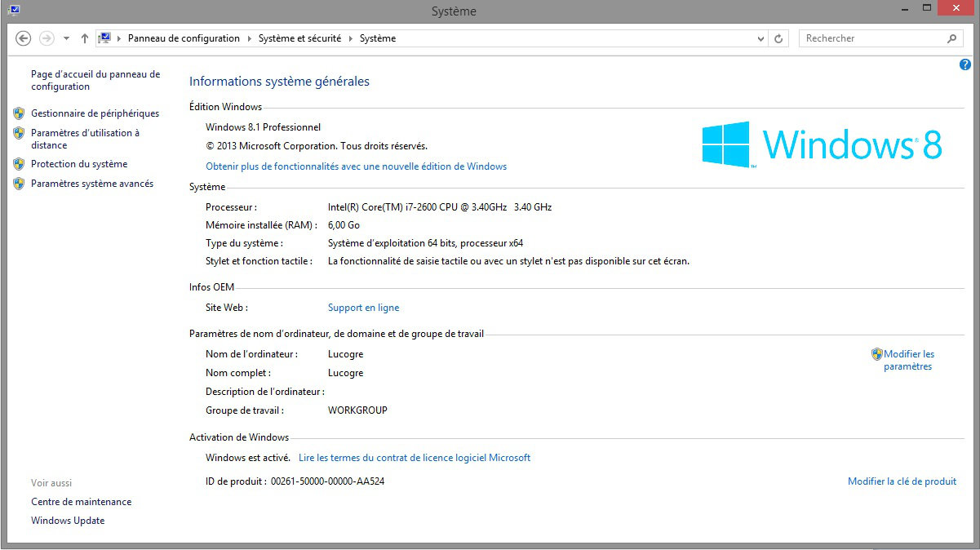This screenshot has width=980, height=550.
Task: Click Modifier les paramètres link
Action: click(909, 360)
